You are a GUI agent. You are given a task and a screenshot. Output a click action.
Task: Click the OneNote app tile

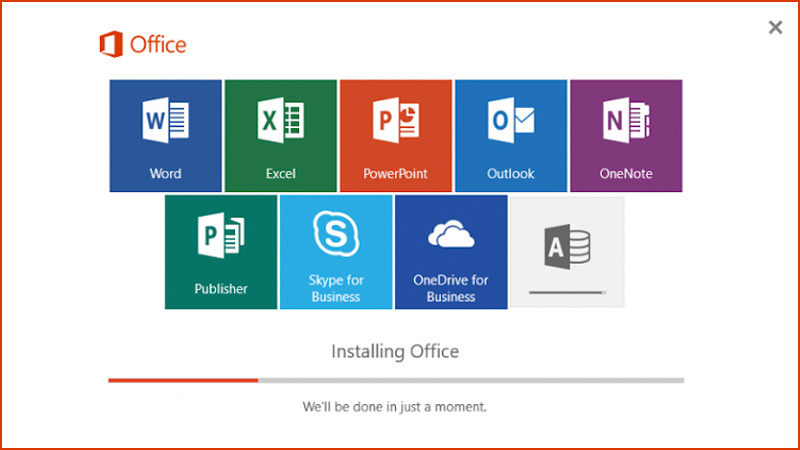pos(626,136)
